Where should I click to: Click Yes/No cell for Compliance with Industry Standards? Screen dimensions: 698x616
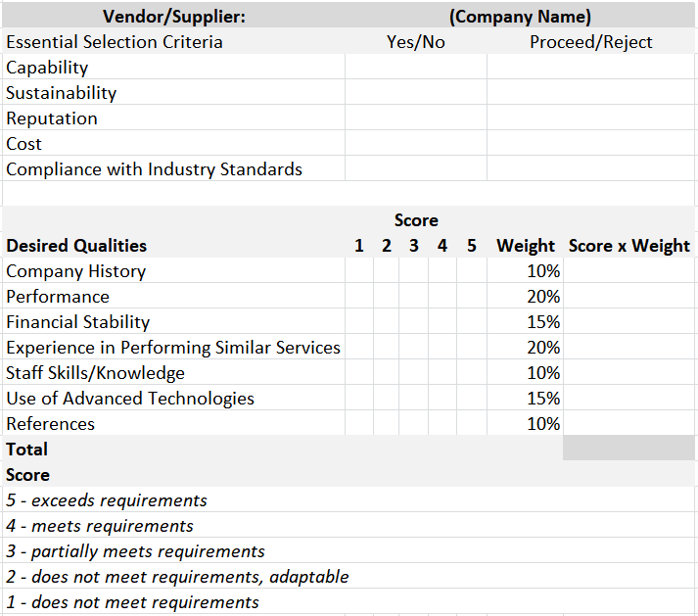tap(416, 169)
